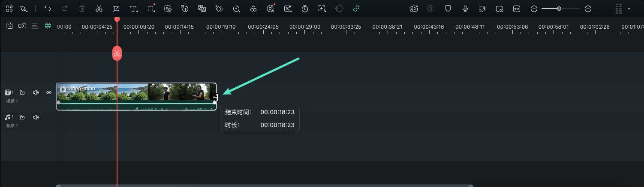
Task: Add a text title with T tool
Action: click(134, 9)
